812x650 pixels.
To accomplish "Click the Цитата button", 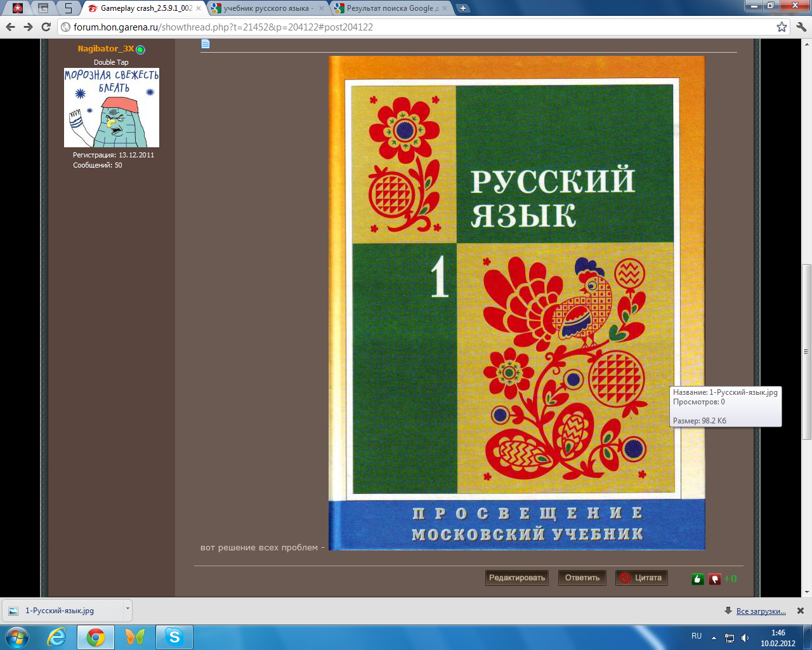I will tap(641, 578).
